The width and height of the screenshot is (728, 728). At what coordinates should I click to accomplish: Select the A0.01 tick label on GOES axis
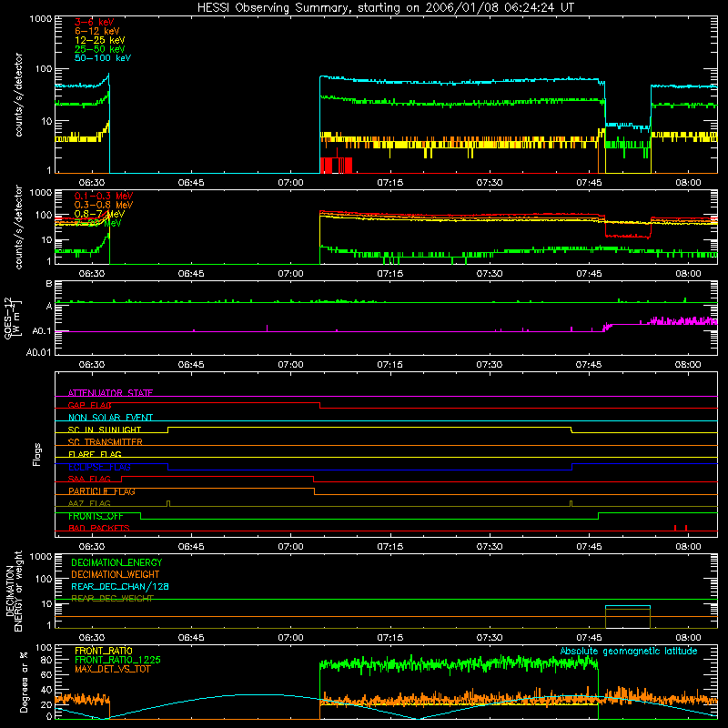tap(38, 352)
